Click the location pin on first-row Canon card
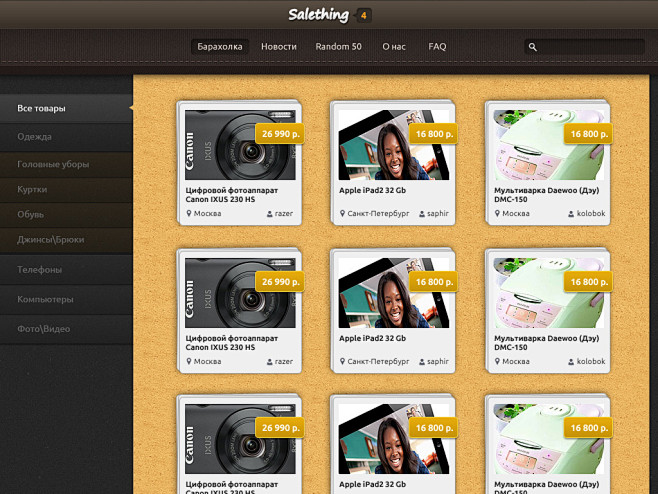This screenshot has height=494, width=658. [189, 213]
